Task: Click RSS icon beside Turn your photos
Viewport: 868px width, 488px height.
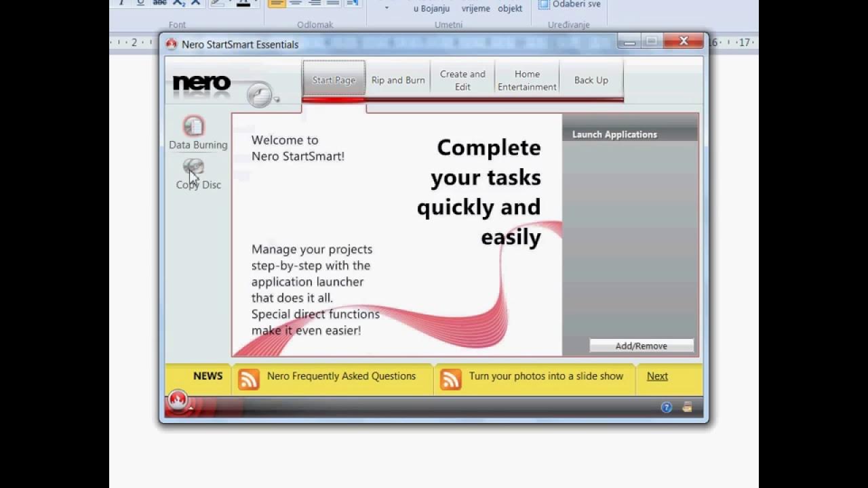Action: coord(451,379)
